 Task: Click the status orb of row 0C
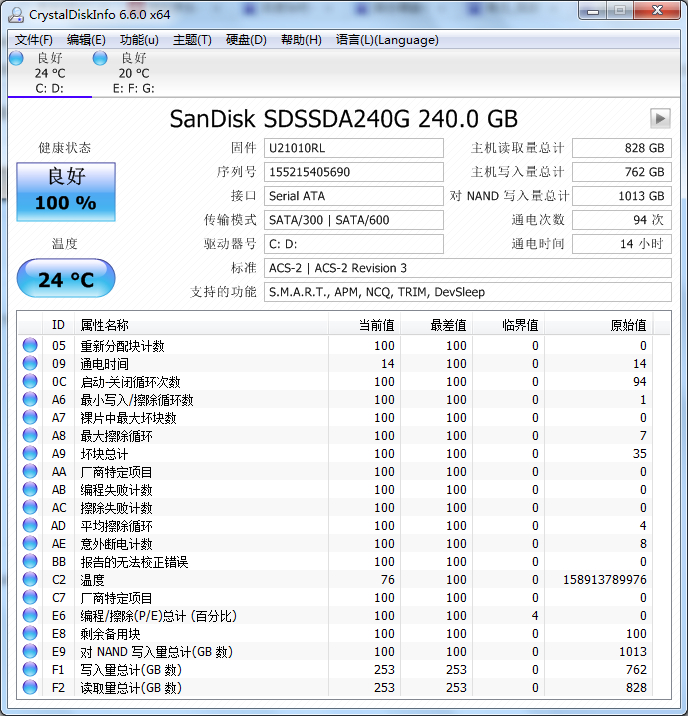click(x=30, y=381)
